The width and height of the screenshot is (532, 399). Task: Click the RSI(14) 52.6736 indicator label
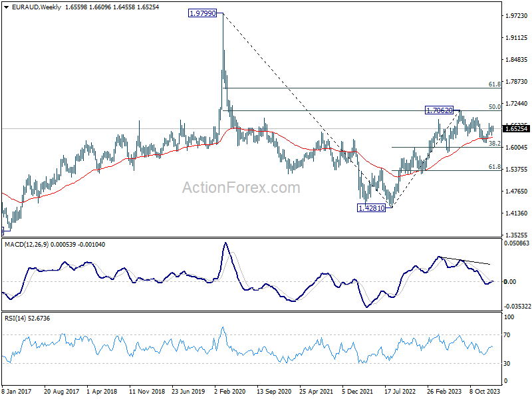coord(27,319)
